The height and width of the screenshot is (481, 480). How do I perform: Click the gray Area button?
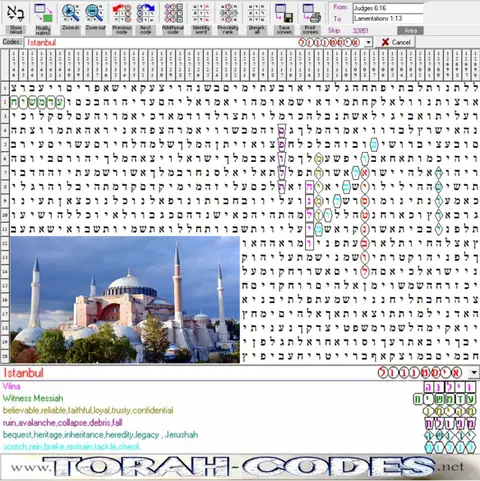(410, 30)
